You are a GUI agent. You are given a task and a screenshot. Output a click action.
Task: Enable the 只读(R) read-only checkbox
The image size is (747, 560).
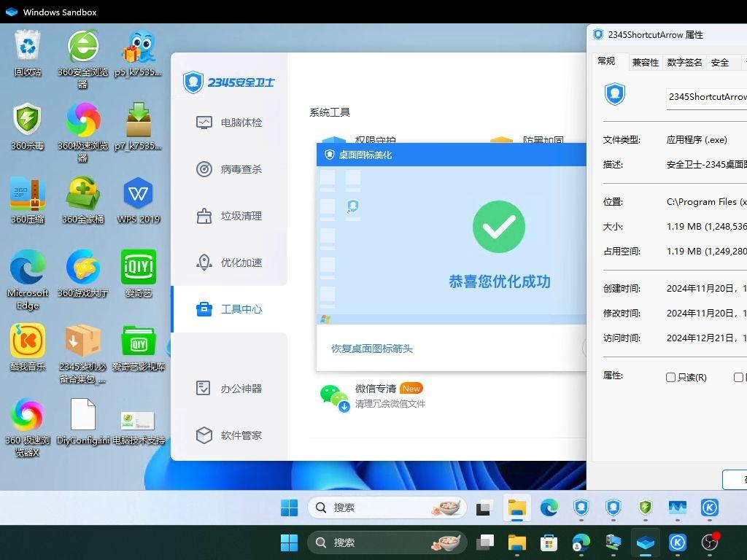(670, 377)
